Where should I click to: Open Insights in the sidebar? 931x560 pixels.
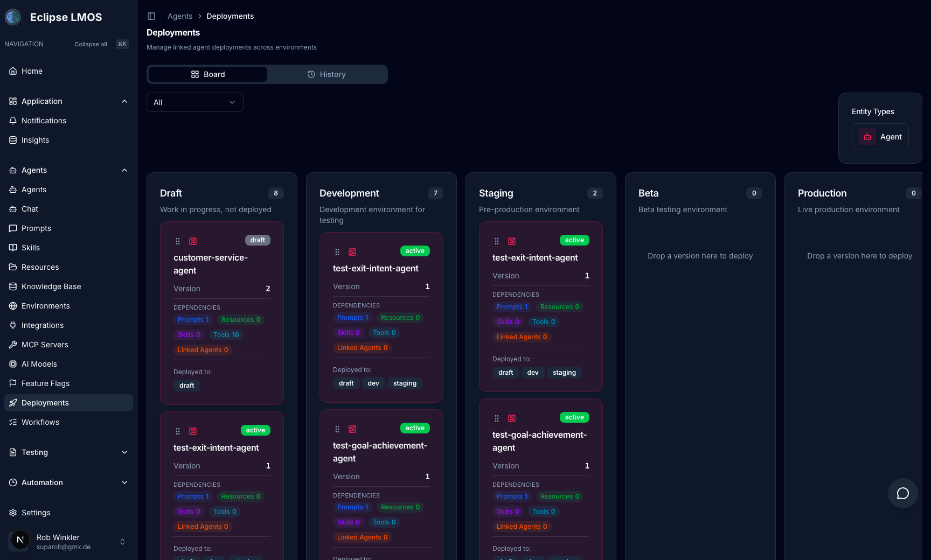pos(68,140)
